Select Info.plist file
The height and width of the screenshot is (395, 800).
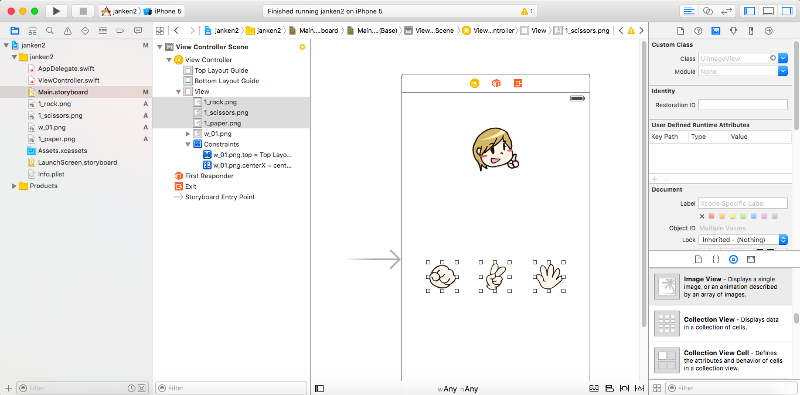51,174
